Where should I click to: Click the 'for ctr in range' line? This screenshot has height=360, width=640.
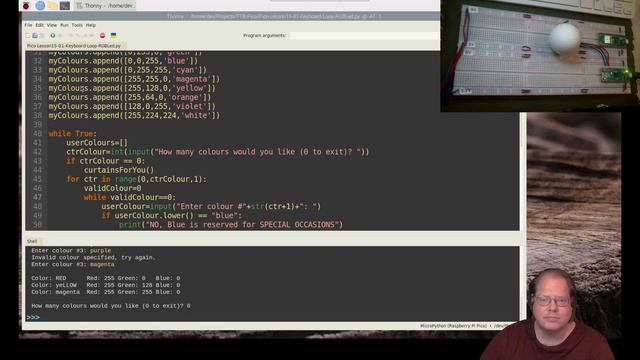[136, 179]
